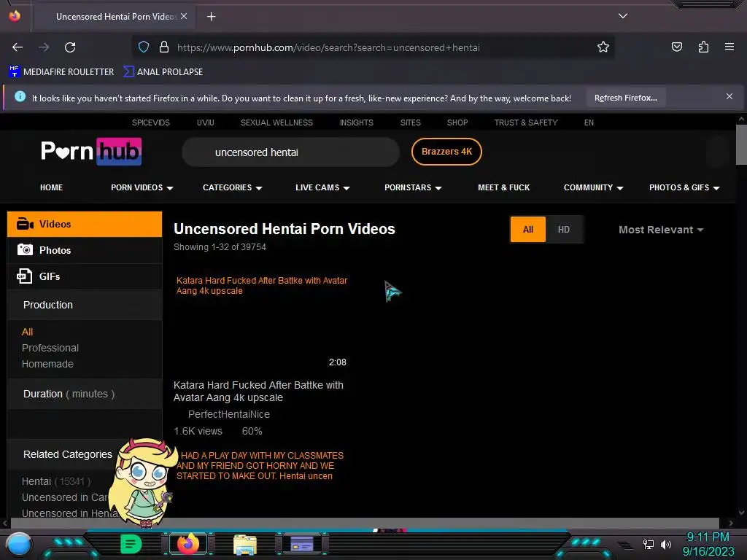Image resolution: width=747 pixels, height=560 pixels.
Task: Expand the COMMUNITY menu
Action: 594,187
